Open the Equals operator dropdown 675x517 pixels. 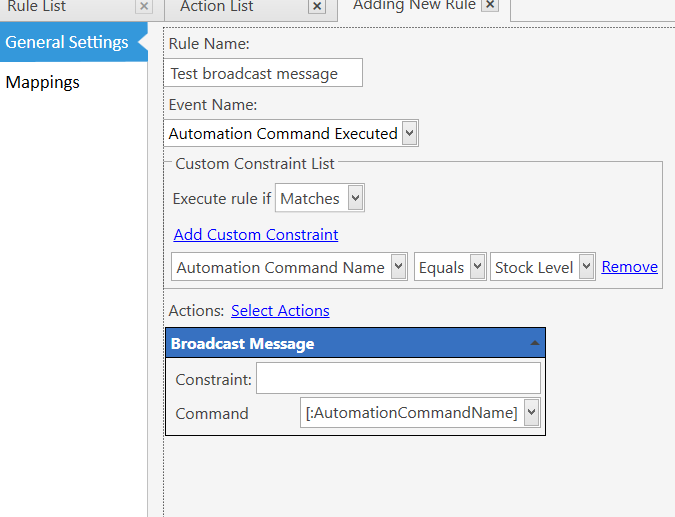click(477, 267)
